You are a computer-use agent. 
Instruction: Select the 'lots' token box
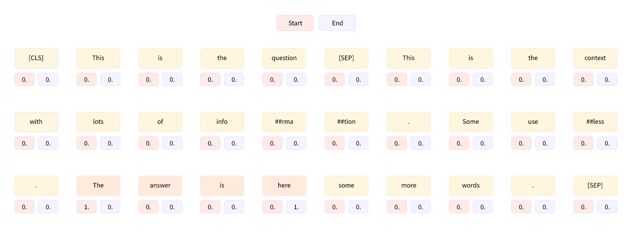pos(98,122)
